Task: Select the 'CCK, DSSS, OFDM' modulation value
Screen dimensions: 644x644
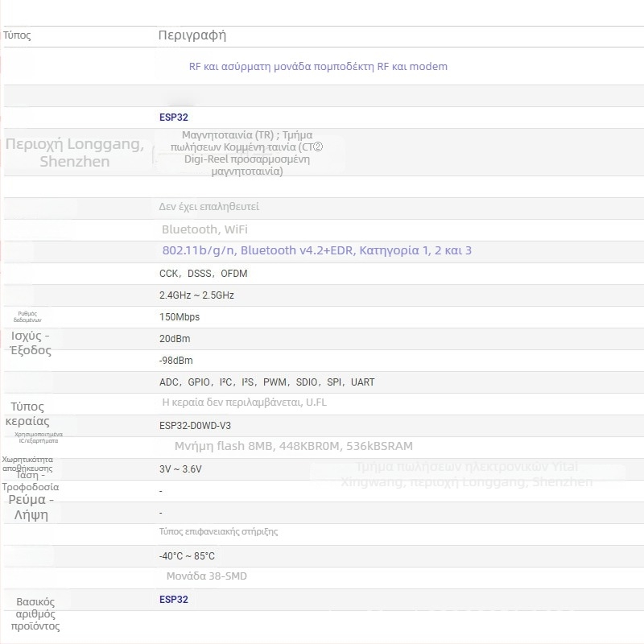Action: [204, 274]
